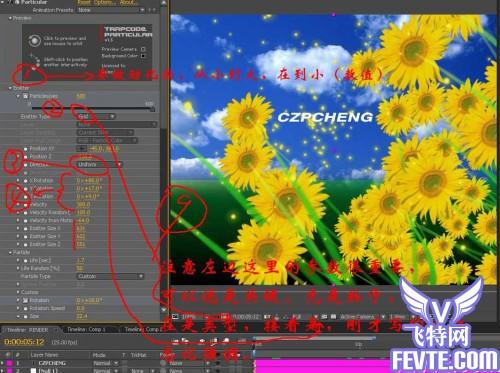Screen dimensions: 500x373
Task: Open Mode dropdown for CZPCHENG layer
Action: [105, 363]
